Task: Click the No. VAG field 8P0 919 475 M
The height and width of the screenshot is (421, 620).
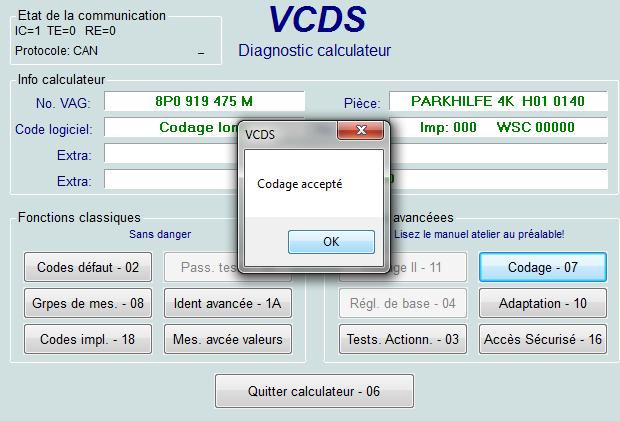Action: [x=204, y=101]
